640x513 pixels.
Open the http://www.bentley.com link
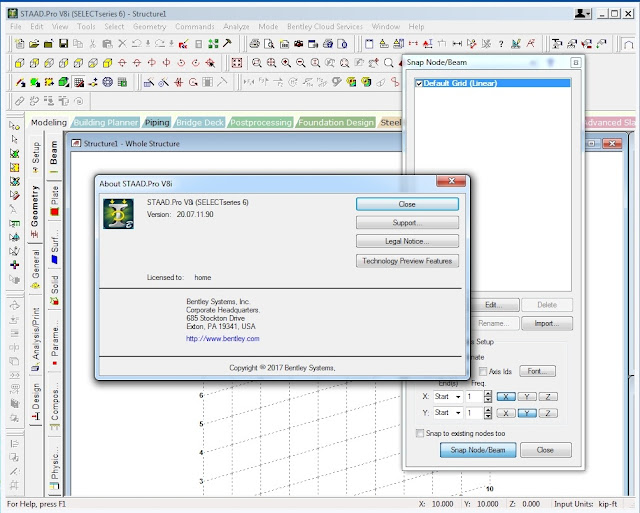222,339
